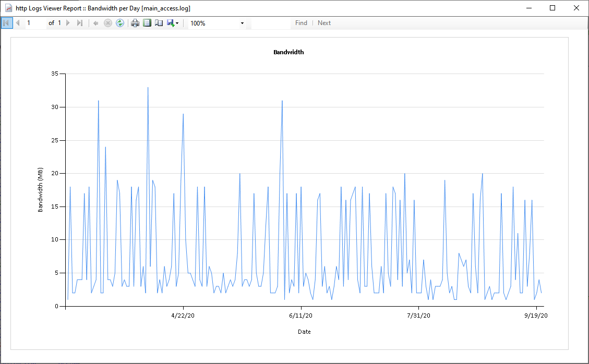Go to next page arrow
589x364 pixels.
click(68, 23)
